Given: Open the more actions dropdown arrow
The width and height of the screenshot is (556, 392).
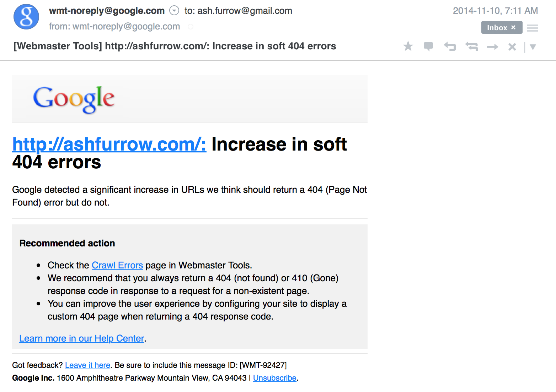Looking at the screenshot, I should tap(533, 47).
